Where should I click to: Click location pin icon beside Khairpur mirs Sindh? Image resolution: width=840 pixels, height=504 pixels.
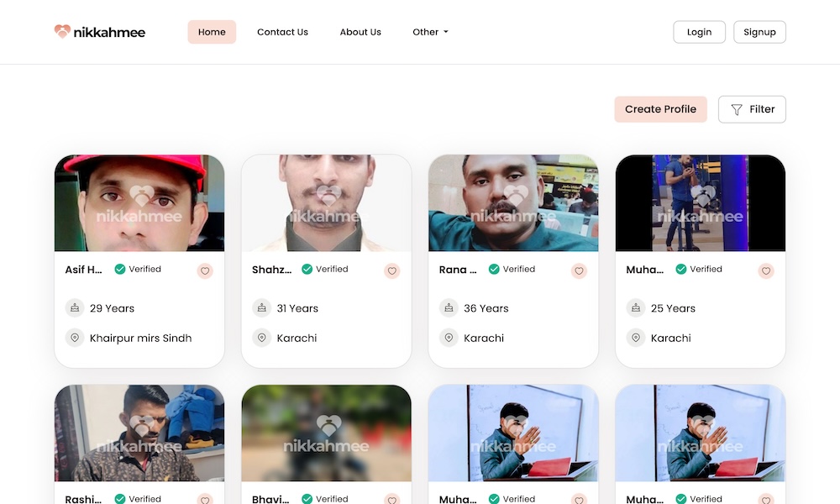[75, 338]
